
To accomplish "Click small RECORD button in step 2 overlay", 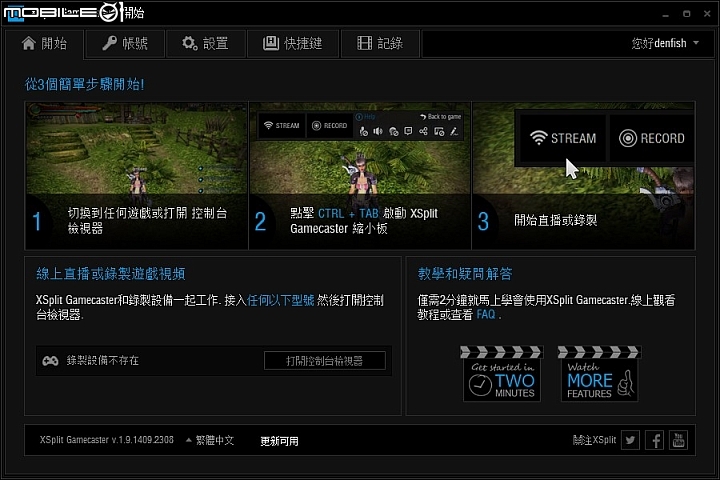I will (x=329, y=125).
